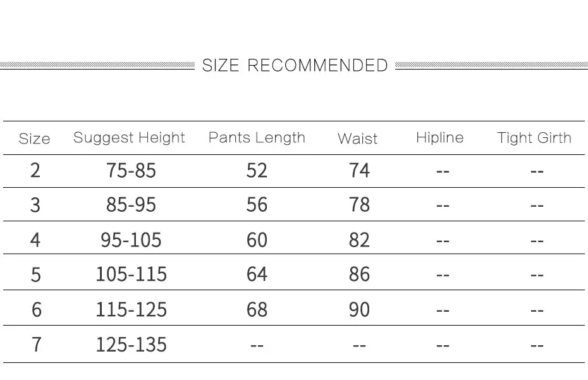Screen dimensions: 588x380
Task: Select pants length value 64
Action: (257, 274)
